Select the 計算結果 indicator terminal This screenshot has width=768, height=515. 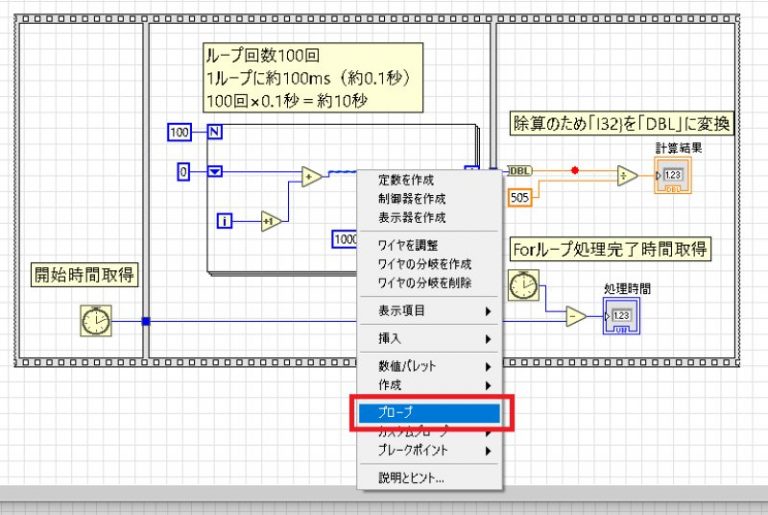[673, 175]
